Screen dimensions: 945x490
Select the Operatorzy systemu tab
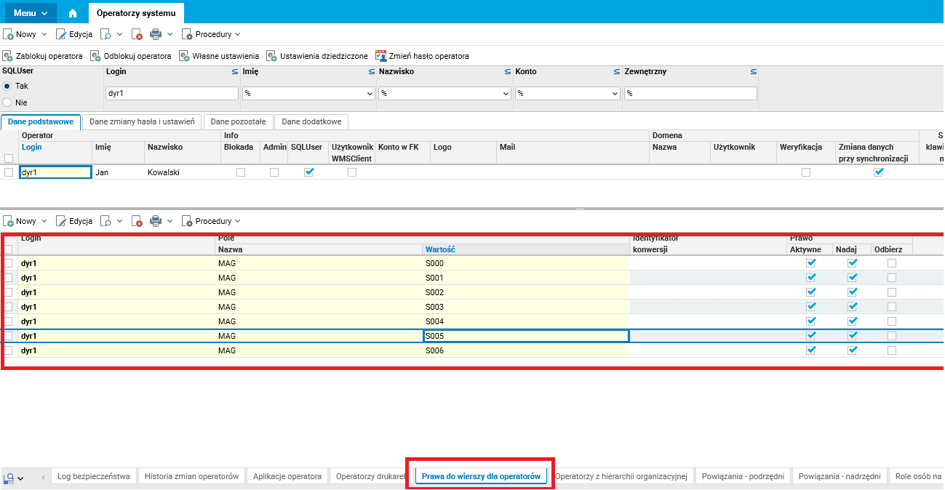(x=136, y=13)
